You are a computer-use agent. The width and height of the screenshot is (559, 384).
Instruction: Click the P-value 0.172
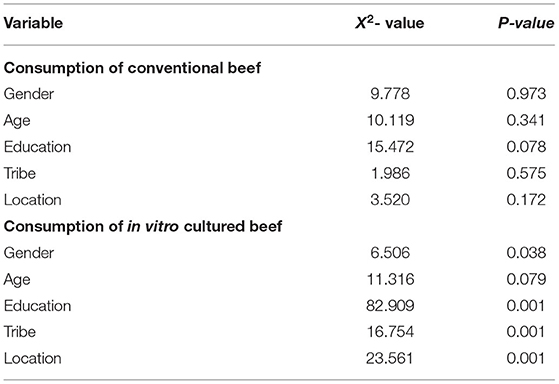[x=526, y=200]
